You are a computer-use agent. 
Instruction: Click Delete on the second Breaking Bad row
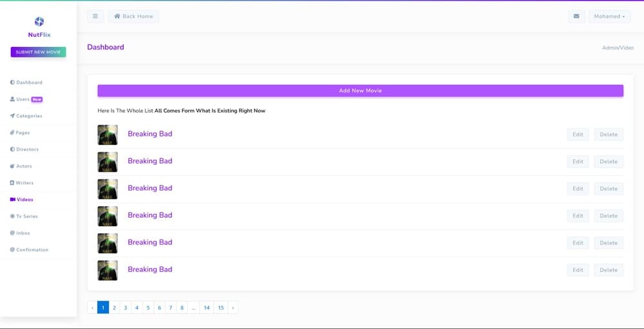[609, 162]
